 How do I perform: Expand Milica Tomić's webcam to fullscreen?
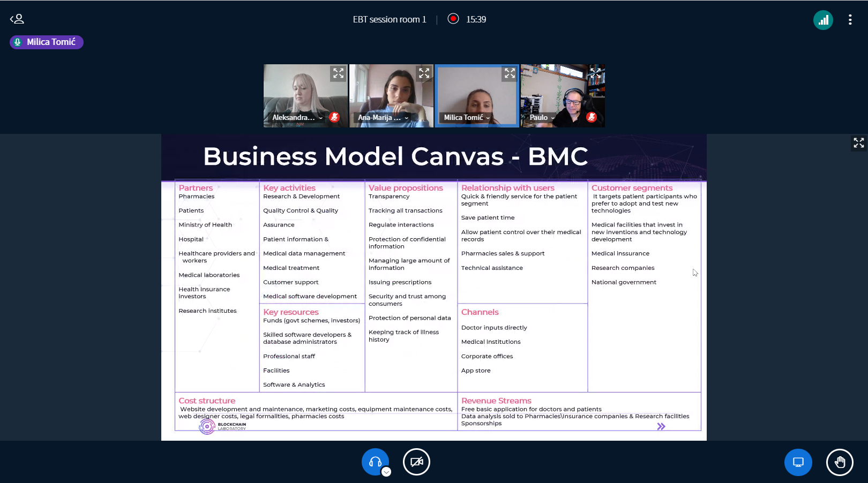pyautogui.click(x=510, y=73)
